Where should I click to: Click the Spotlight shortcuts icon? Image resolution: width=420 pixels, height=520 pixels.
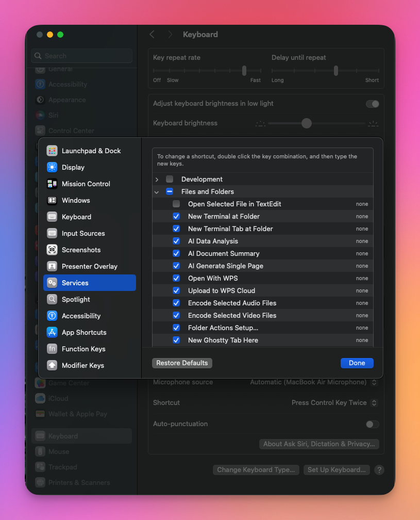point(52,299)
